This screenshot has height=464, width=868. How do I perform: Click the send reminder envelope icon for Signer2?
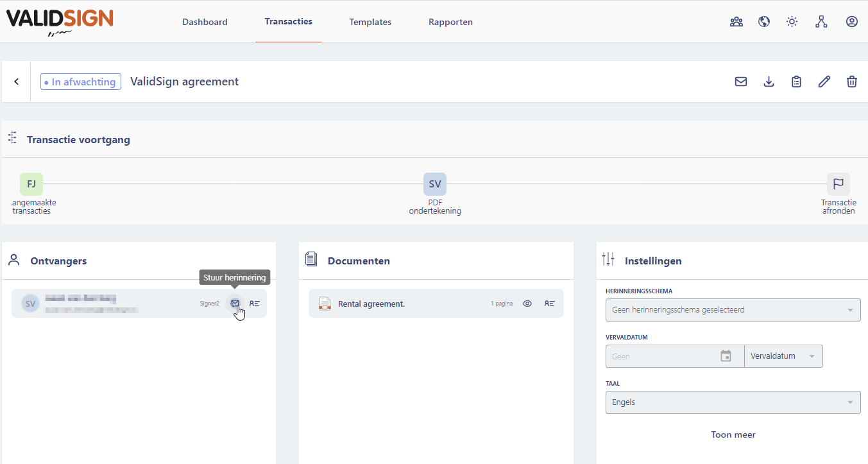pos(235,304)
